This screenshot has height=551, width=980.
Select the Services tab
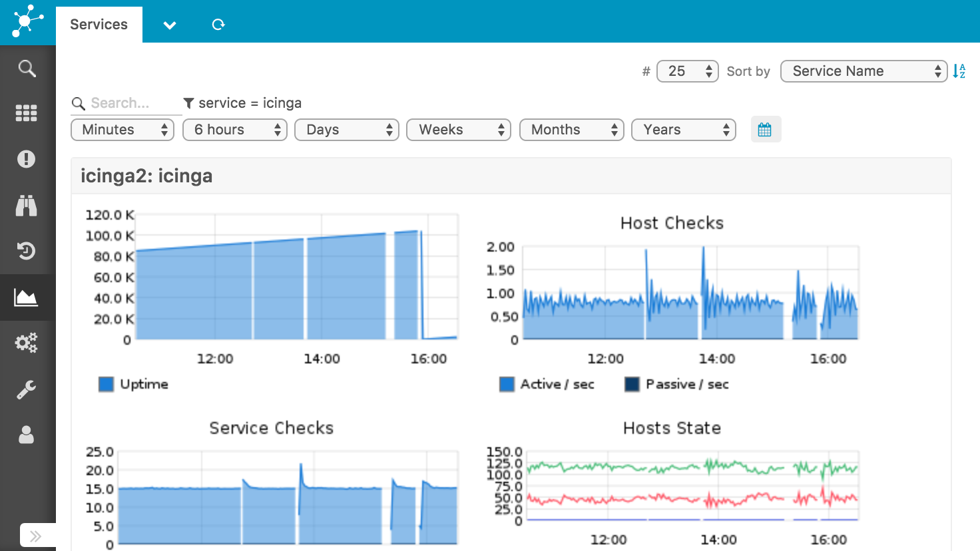point(99,25)
